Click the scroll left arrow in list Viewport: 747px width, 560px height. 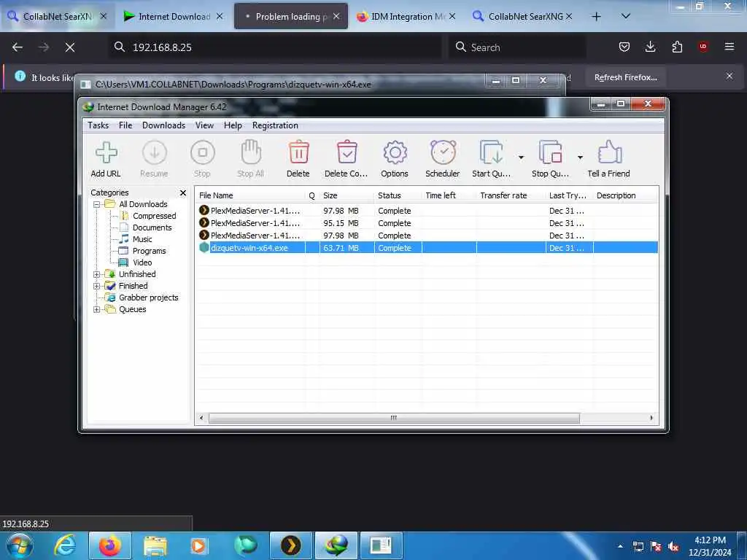click(x=201, y=418)
